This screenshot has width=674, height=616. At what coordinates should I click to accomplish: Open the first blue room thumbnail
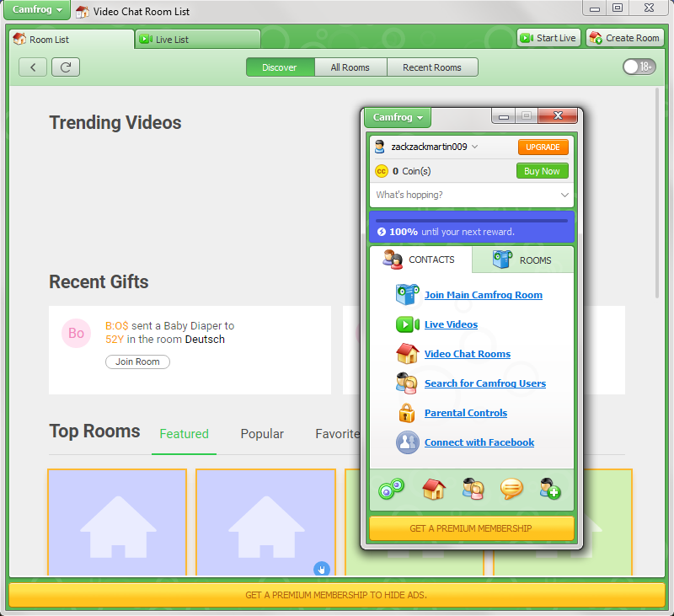point(117,522)
